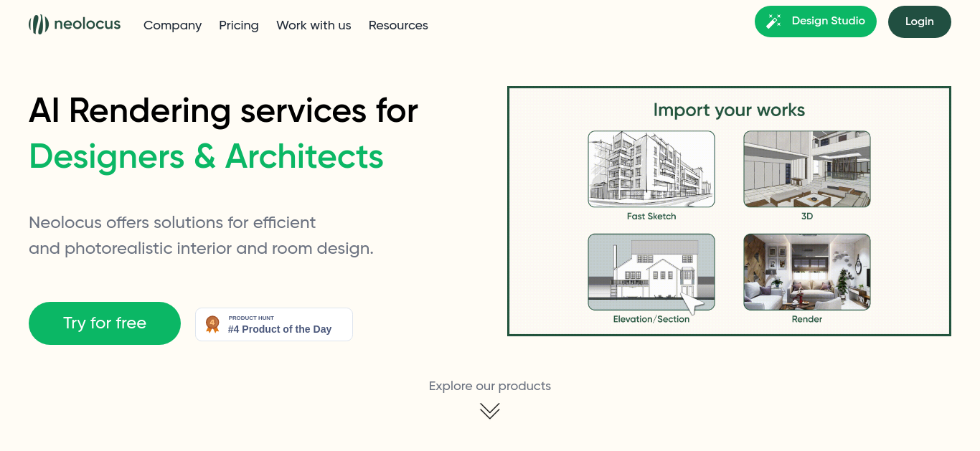Click the 3D label under thumbnail
The image size is (980, 451).
coord(807,216)
